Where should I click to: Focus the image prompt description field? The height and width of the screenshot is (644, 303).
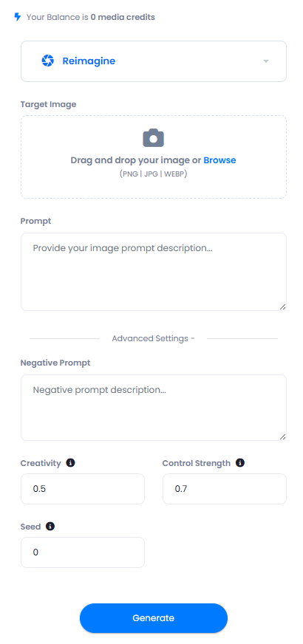coord(154,272)
